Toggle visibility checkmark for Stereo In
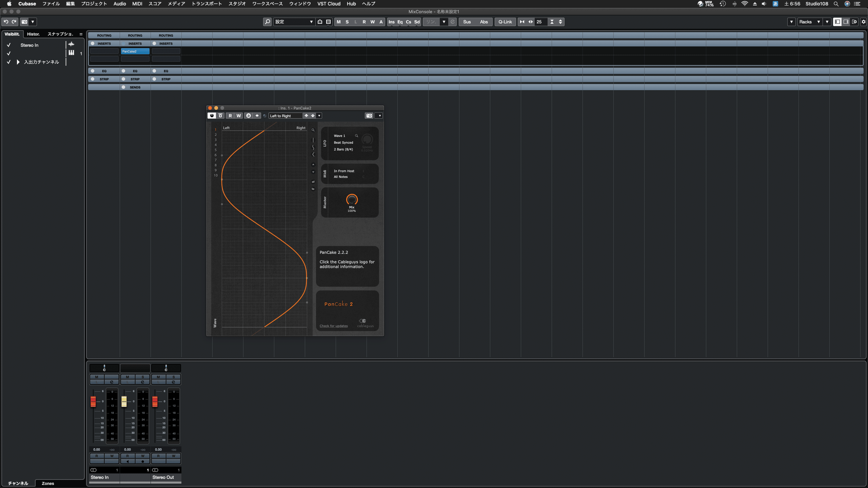 [x=9, y=45]
